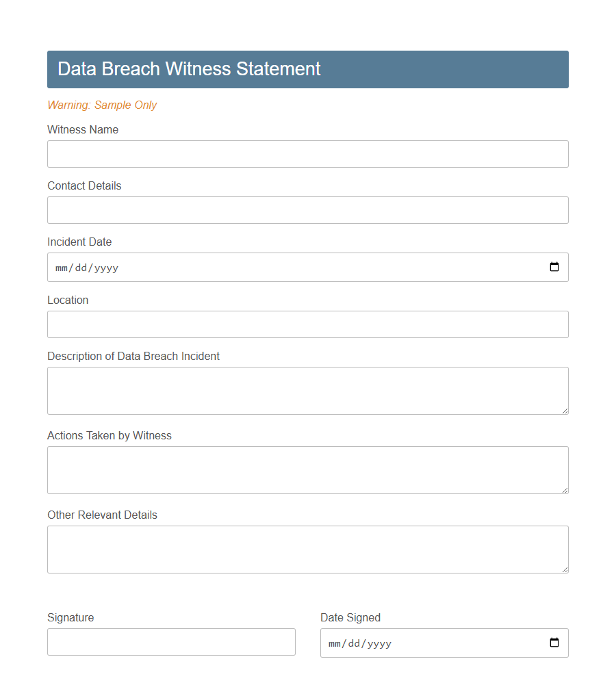This screenshot has width=616, height=696.
Task: Click the Contact Details input field
Action: [x=307, y=209]
